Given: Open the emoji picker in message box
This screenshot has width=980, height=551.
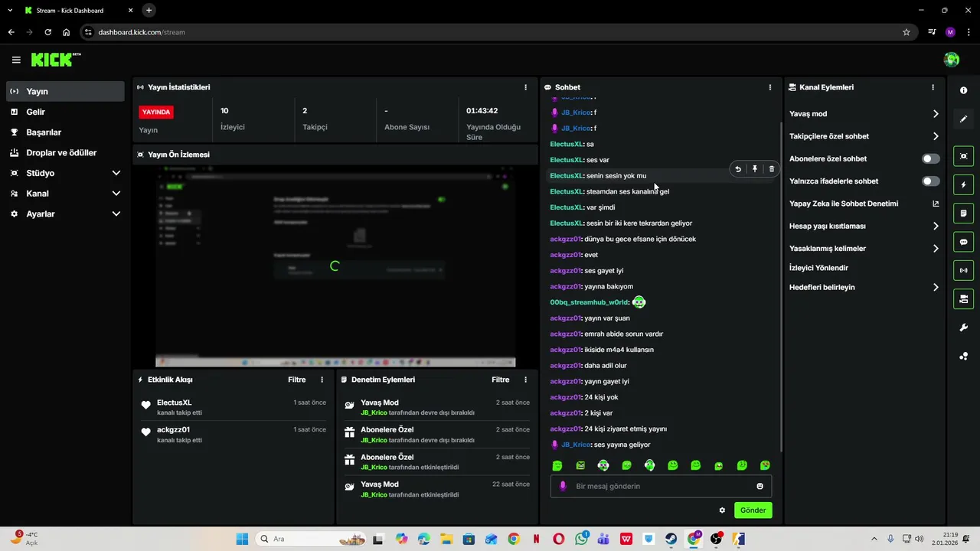Looking at the screenshot, I should [x=759, y=486].
